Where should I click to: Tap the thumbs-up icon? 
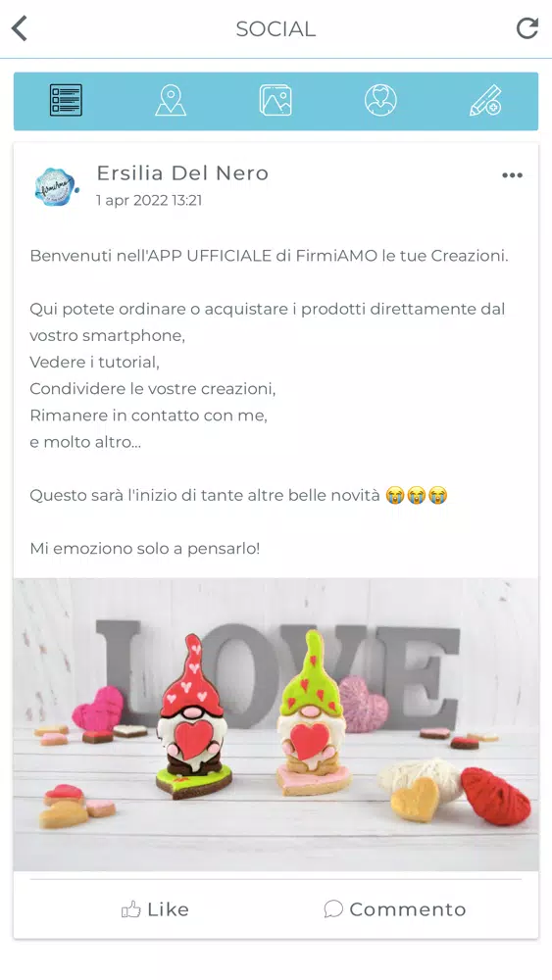pyautogui.click(x=130, y=909)
